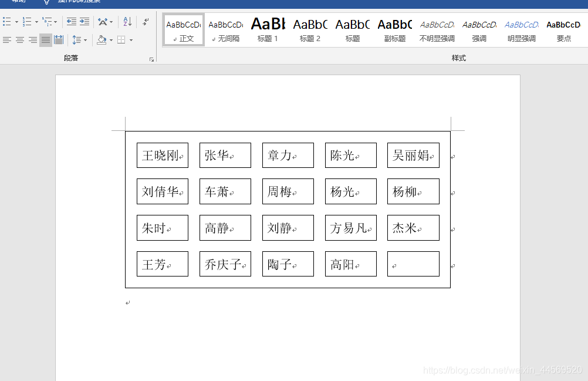The image size is (588, 381).
Task: Click the cell containing 王芳
Action: 163,264
